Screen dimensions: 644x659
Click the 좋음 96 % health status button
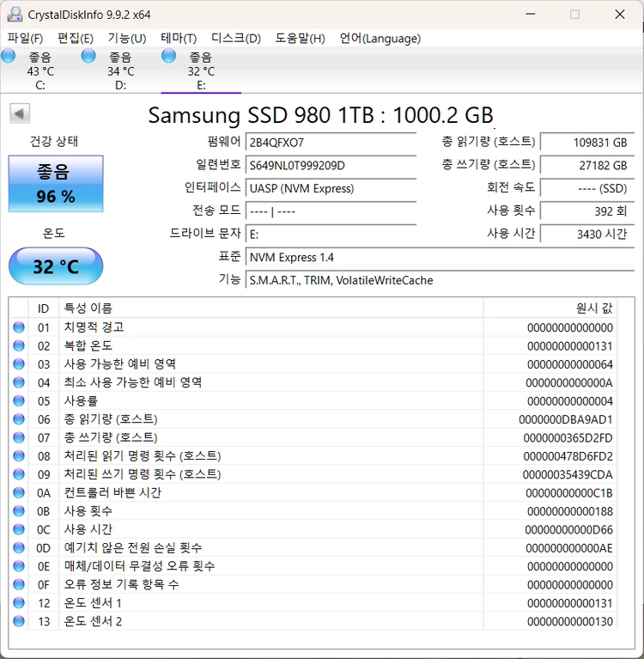tap(56, 184)
